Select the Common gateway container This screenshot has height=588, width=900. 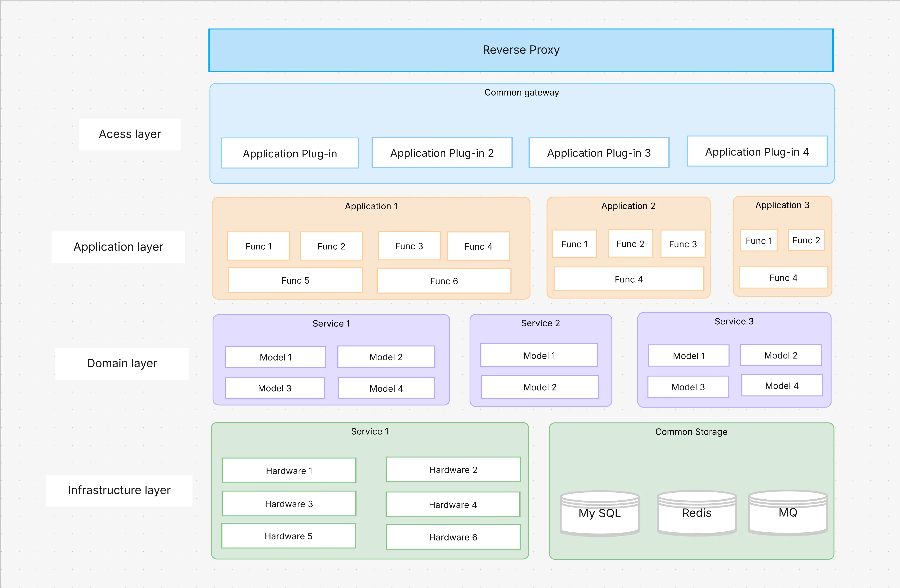click(x=522, y=93)
